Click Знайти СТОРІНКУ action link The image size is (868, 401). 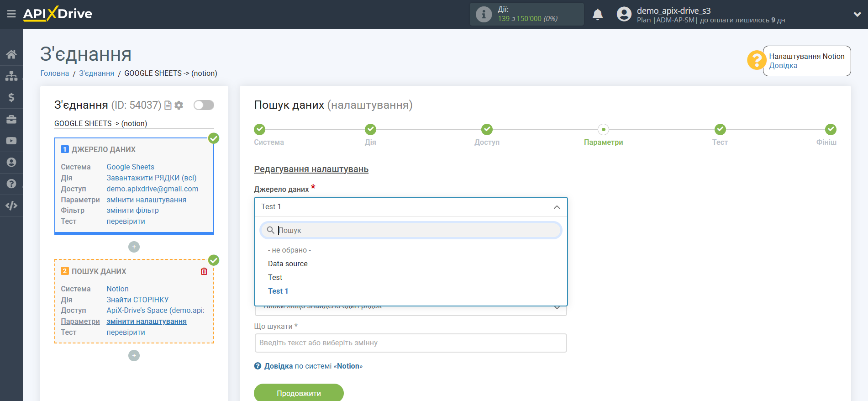pos(137,300)
